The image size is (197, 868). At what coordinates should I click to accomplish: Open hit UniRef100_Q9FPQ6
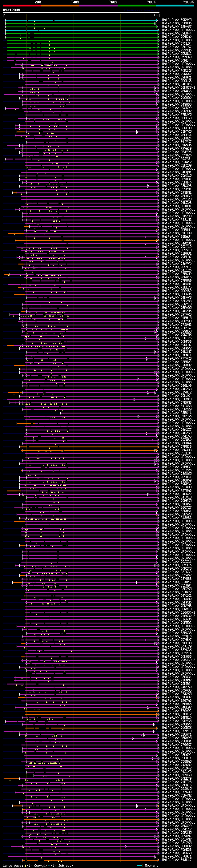[x=177, y=602]
